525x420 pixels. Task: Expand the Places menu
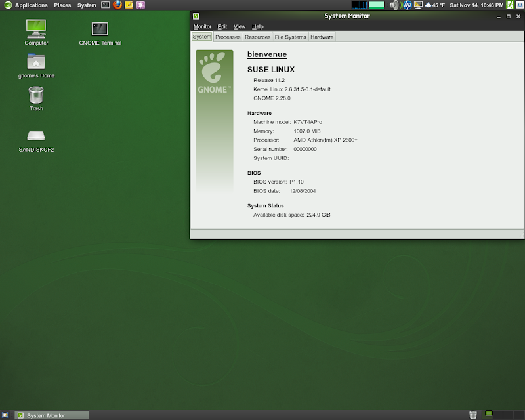point(63,5)
